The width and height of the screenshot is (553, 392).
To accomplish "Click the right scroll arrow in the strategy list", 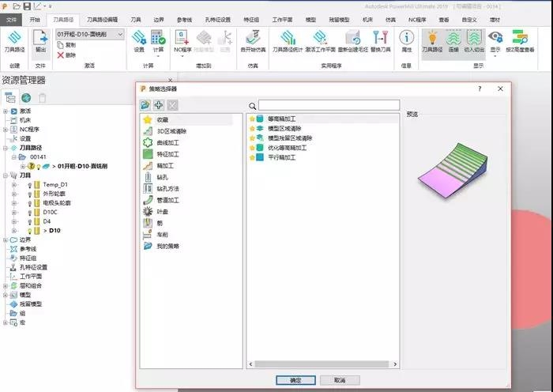I will (x=395, y=364).
